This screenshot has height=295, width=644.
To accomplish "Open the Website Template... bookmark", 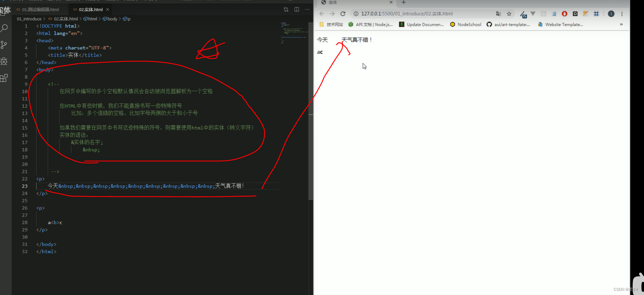I will pos(560,24).
